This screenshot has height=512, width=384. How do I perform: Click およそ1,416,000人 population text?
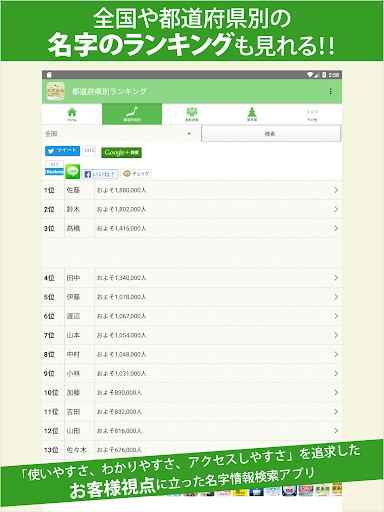[x=121, y=228]
